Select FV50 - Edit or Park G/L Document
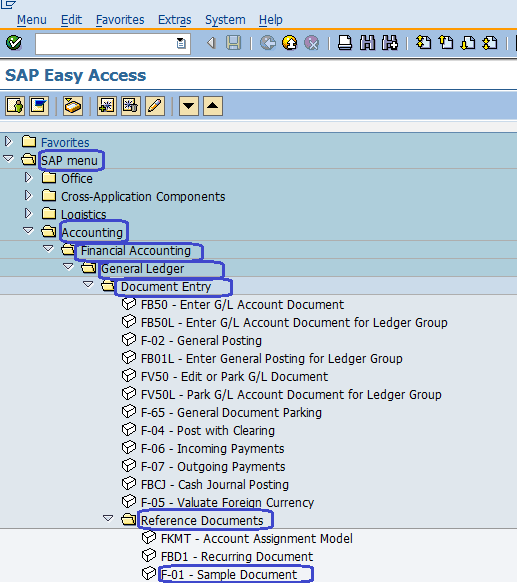 (x=234, y=377)
